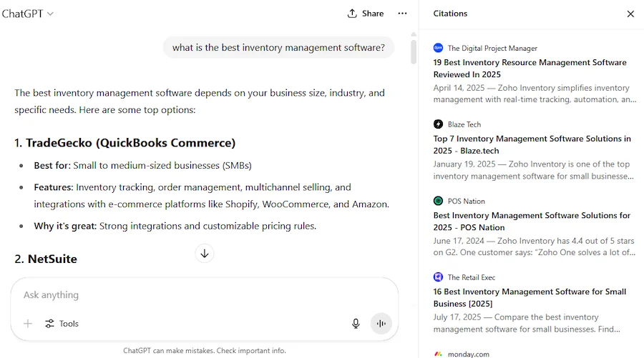Click the 'Why it's great:' bullet line
The width and height of the screenshot is (644, 358).
click(x=175, y=226)
